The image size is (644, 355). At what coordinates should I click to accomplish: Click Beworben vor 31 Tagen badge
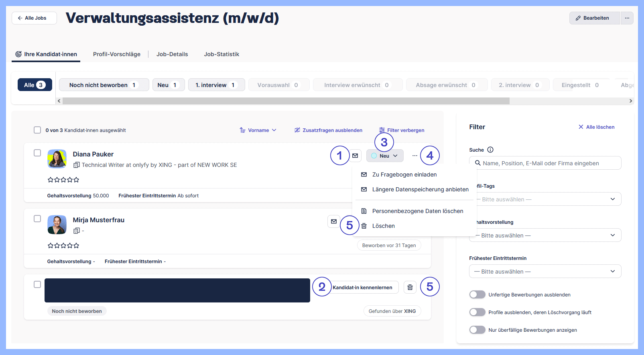(389, 245)
